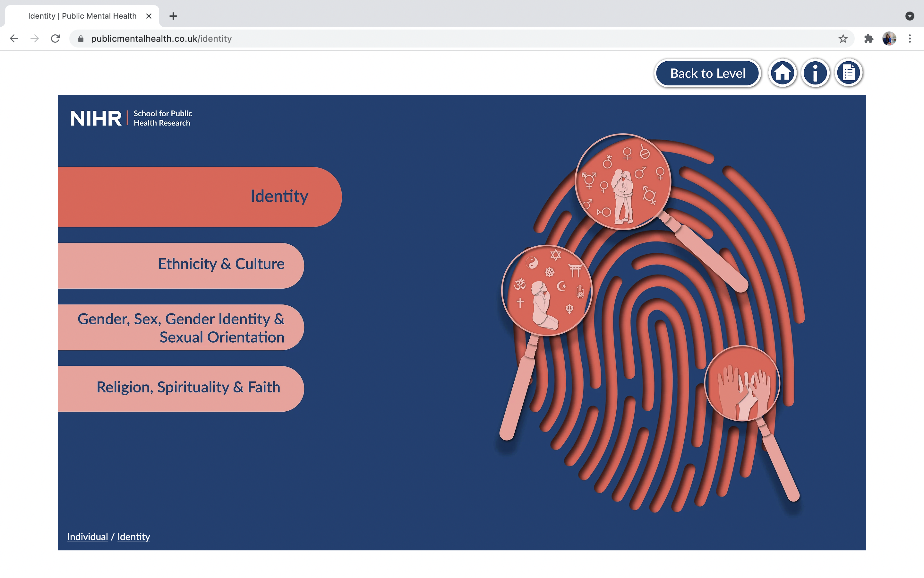Click the NIHR School for Public Health Research logo
The height and width of the screenshot is (578, 924).
tap(131, 118)
